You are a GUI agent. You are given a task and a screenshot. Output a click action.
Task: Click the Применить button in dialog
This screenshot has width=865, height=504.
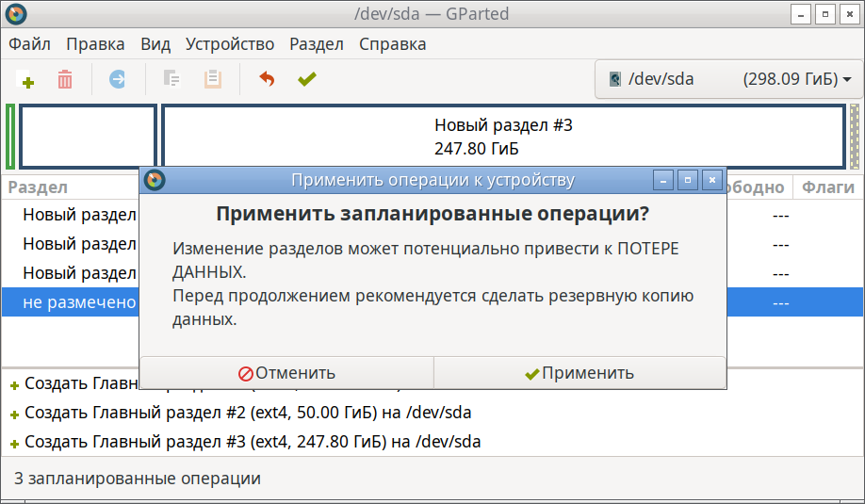579,373
